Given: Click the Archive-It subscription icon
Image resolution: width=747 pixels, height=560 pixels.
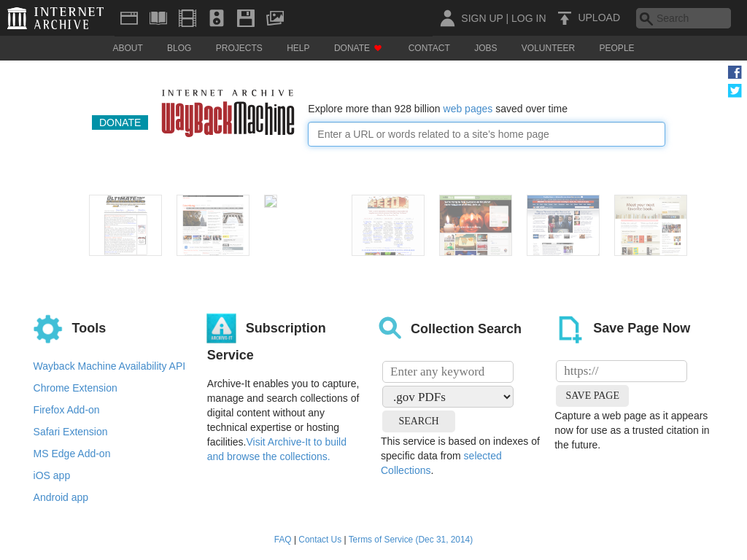Looking at the screenshot, I should (x=221, y=328).
